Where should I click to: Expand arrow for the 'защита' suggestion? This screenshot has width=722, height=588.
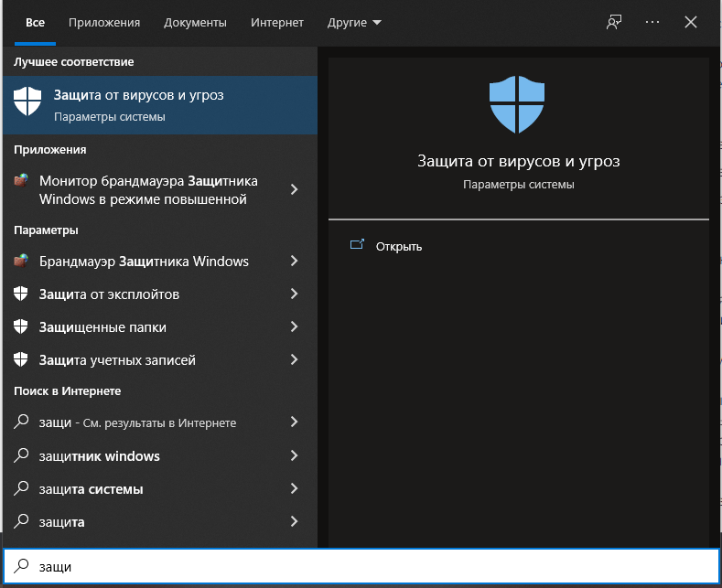(x=295, y=521)
